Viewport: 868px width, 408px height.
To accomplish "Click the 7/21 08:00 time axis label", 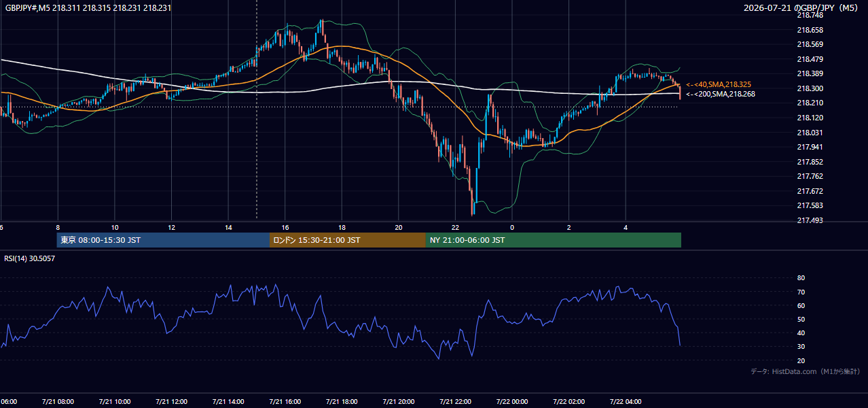I will click(x=58, y=402).
